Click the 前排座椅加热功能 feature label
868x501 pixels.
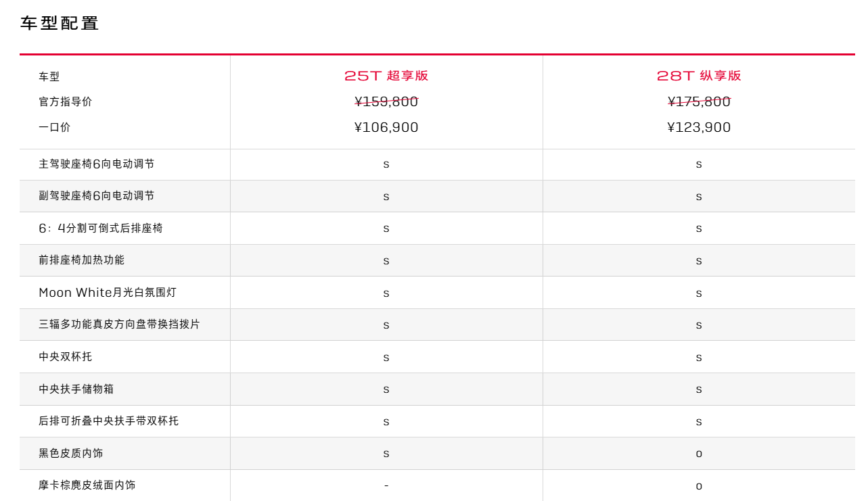(x=82, y=260)
